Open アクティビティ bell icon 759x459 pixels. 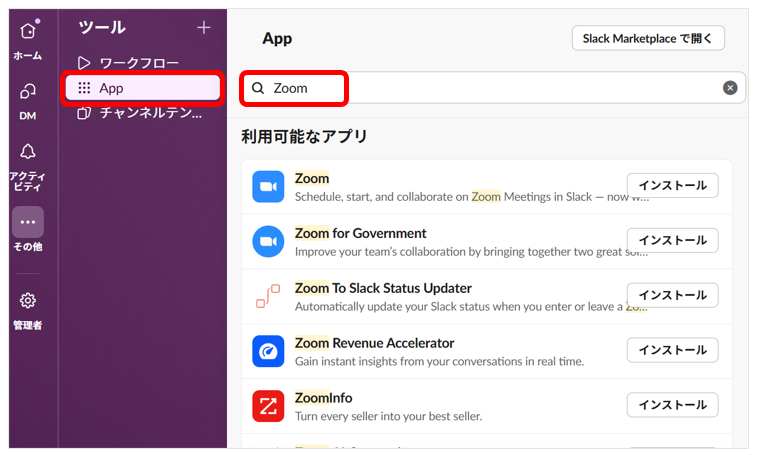(x=28, y=152)
